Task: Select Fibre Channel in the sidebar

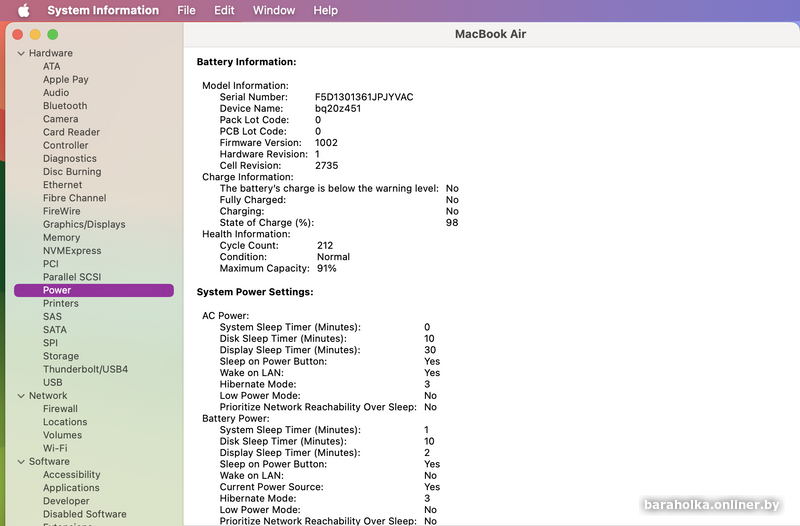Action: click(x=74, y=198)
